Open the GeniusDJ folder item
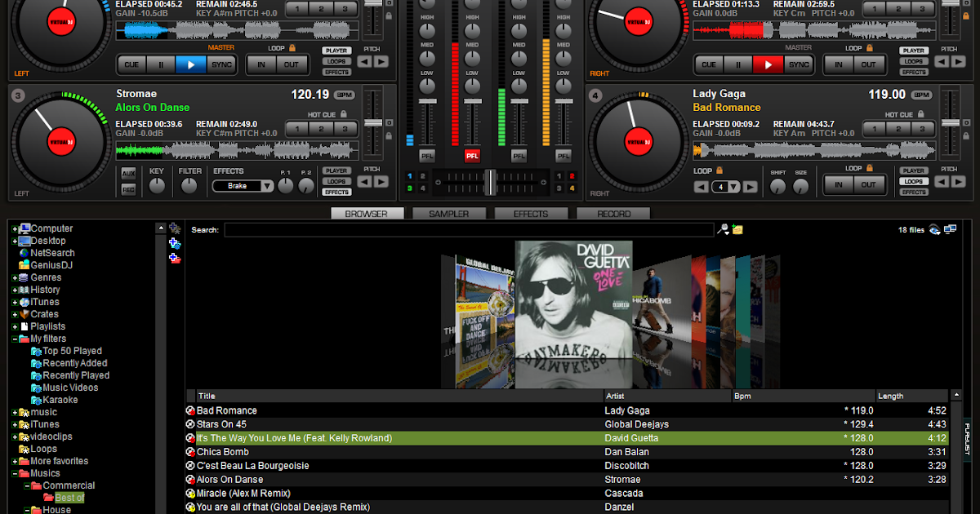This screenshot has height=514, width=980. 46,265
